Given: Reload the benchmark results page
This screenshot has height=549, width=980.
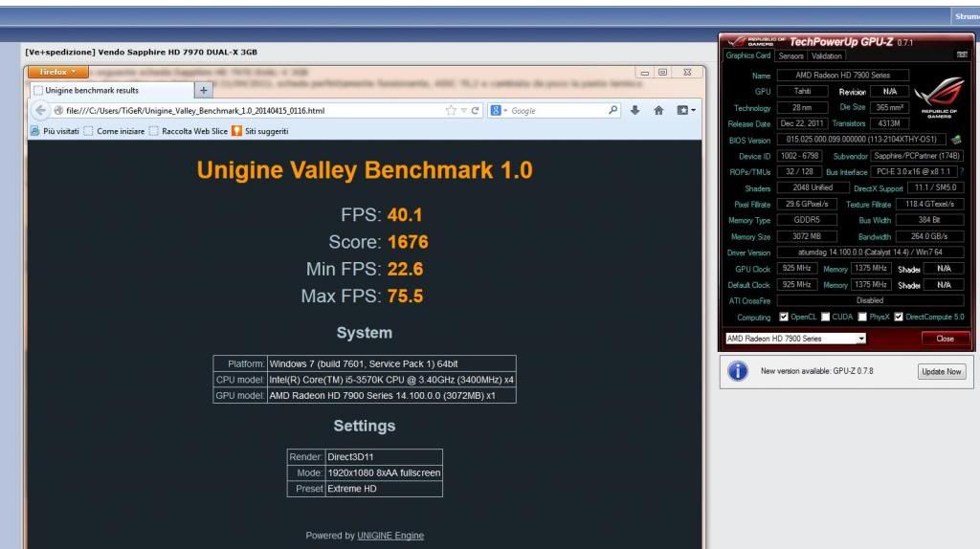Looking at the screenshot, I should [475, 111].
